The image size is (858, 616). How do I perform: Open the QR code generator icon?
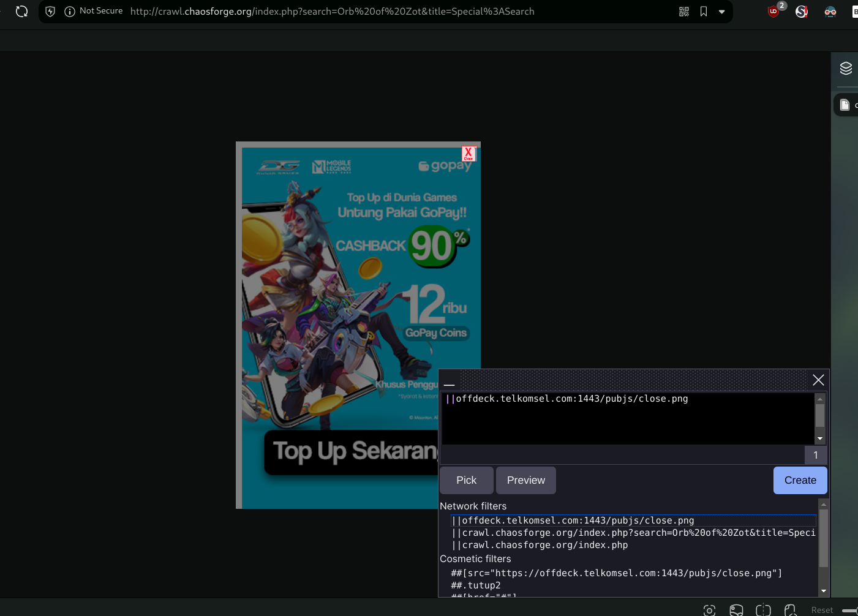pyautogui.click(x=684, y=11)
